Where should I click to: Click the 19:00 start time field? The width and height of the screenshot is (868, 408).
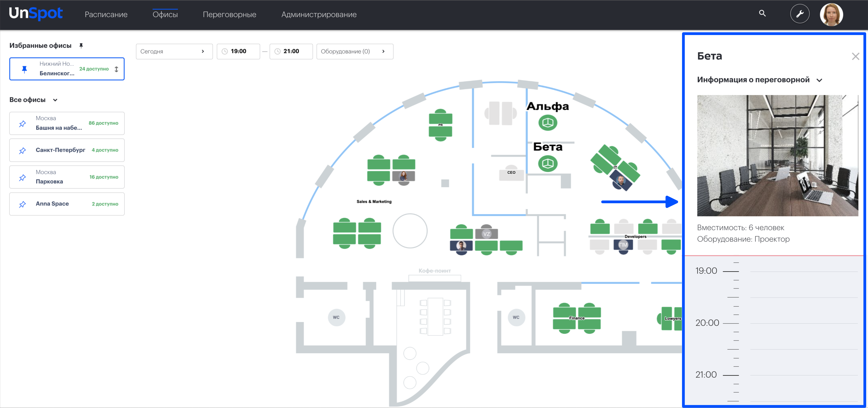pyautogui.click(x=238, y=51)
